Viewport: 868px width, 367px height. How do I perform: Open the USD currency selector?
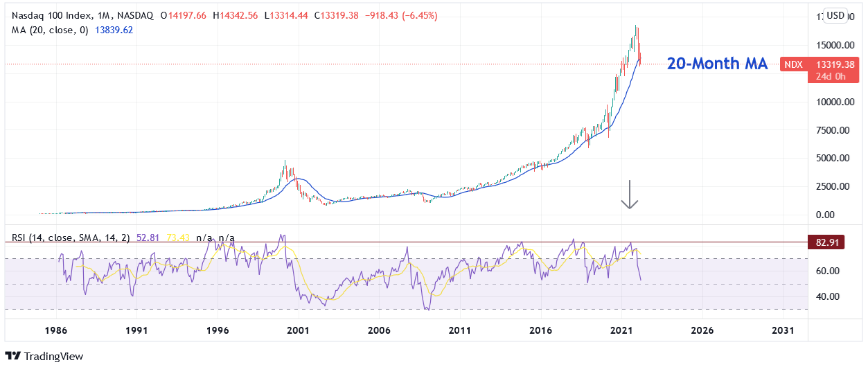[x=837, y=15]
